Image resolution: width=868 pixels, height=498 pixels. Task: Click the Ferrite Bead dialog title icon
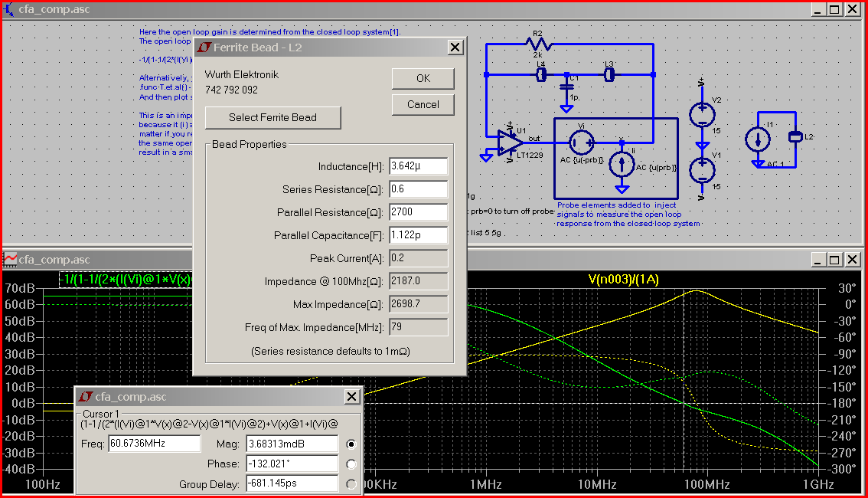[204, 48]
